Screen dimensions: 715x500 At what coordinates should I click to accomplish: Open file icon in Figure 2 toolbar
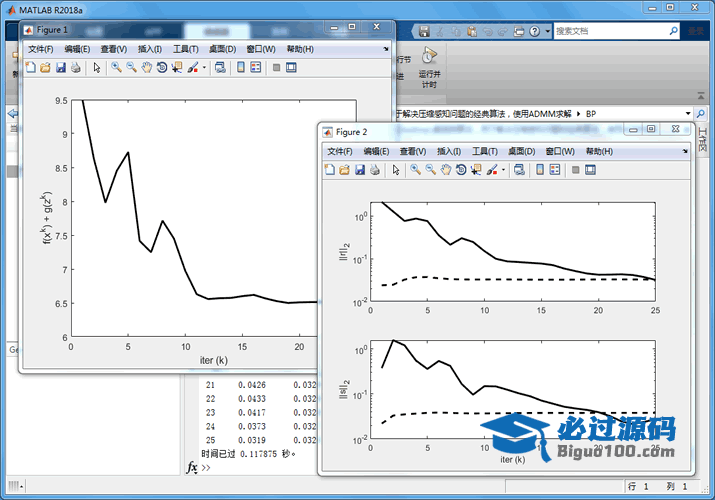pyautogui.click(x=344, y=170)
